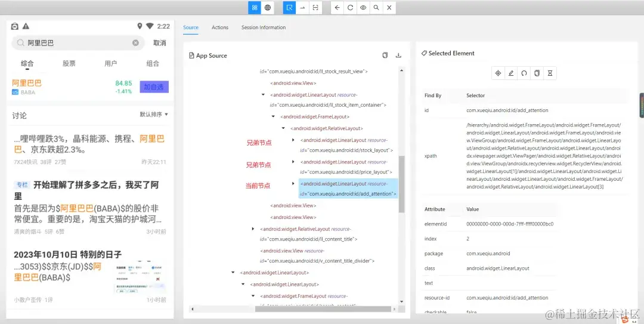Click the package value com.xueqiu.android

(488, 253)
